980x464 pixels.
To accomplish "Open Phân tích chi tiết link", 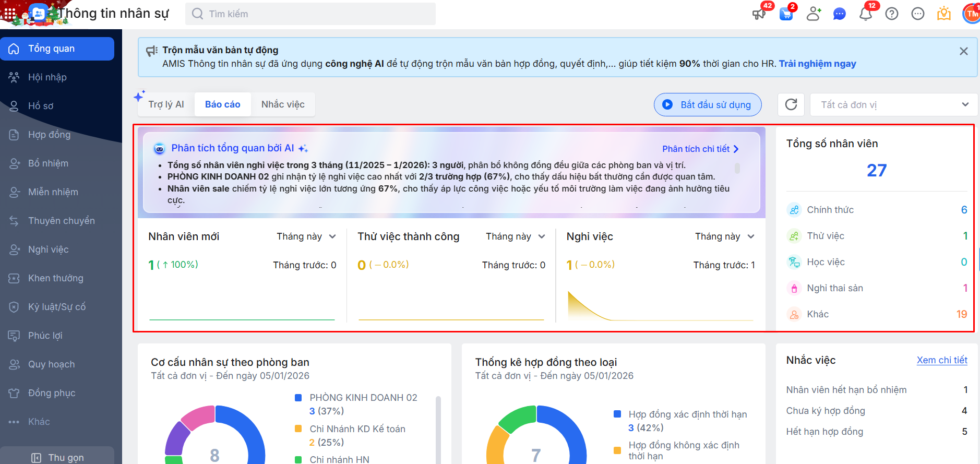I will coord(700,149).
